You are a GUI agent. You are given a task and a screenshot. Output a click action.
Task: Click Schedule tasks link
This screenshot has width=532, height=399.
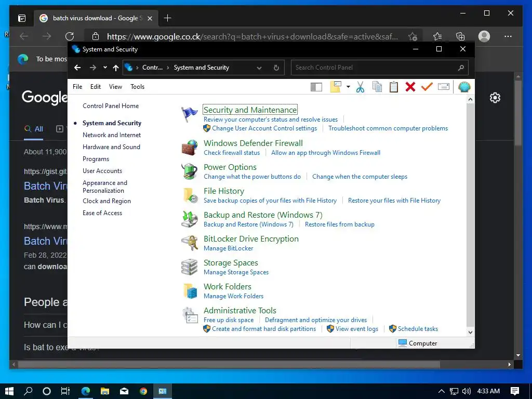(418, 329)
